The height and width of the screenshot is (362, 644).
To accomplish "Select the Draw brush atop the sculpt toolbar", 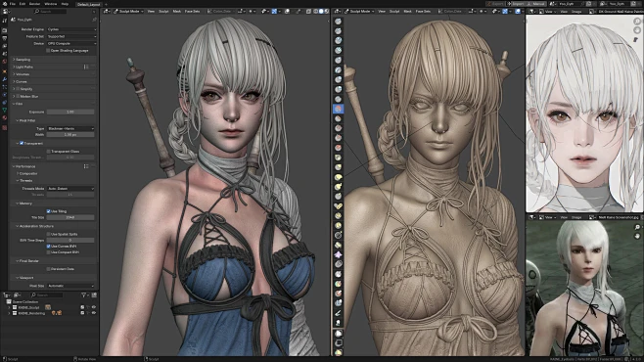I will (338, 21).
